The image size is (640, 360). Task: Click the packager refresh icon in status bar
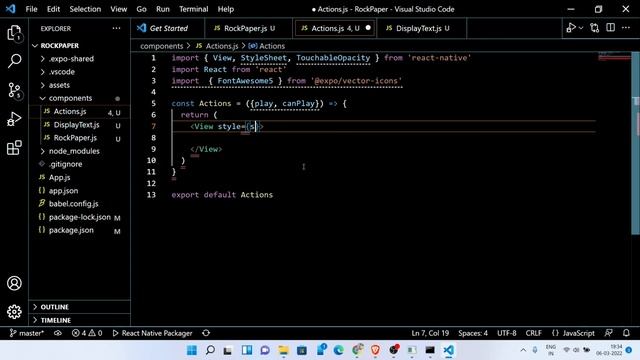pyautogui.click(x=206, y=333)
